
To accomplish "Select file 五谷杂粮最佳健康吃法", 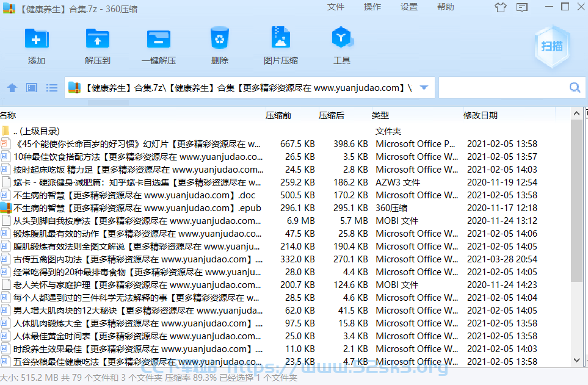I will pyautogui.click(x=137, y=361).
